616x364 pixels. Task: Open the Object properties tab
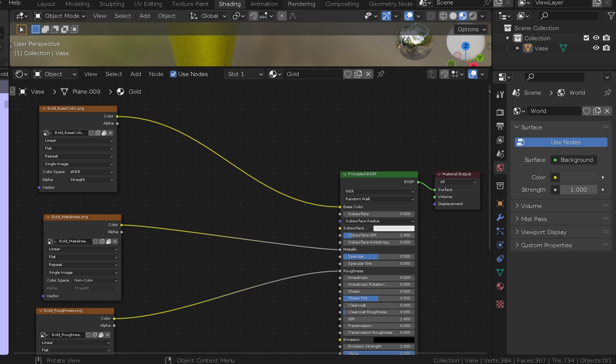pos(500,203)
